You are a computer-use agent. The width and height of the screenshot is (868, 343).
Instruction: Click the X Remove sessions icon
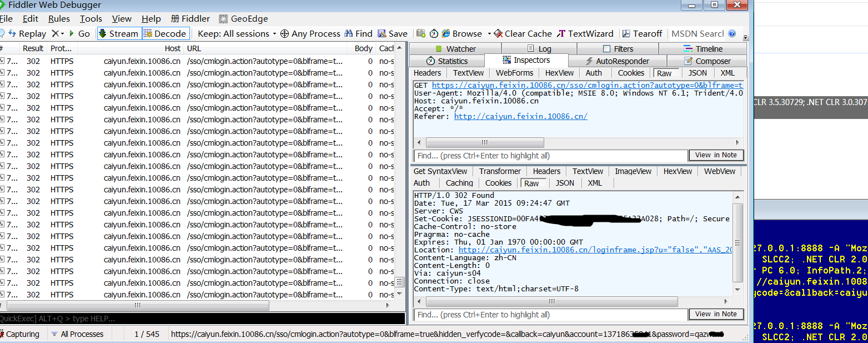[55, 33]
